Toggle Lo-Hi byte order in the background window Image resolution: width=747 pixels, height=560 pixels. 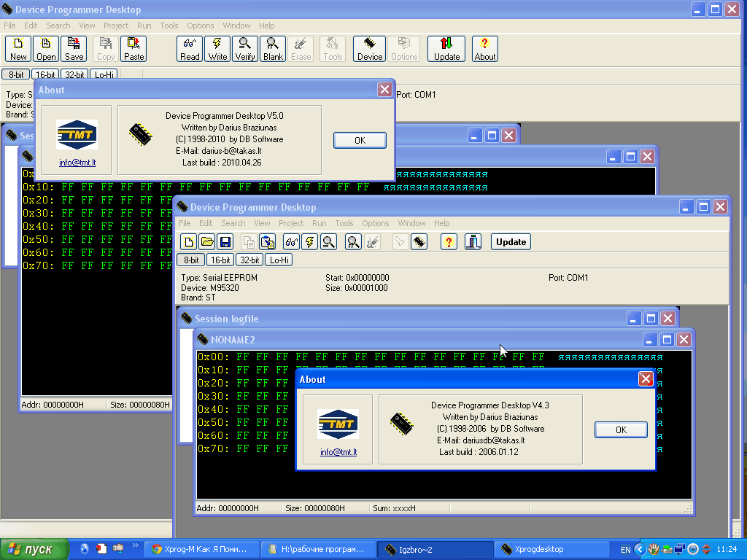(x=104, y=75)
